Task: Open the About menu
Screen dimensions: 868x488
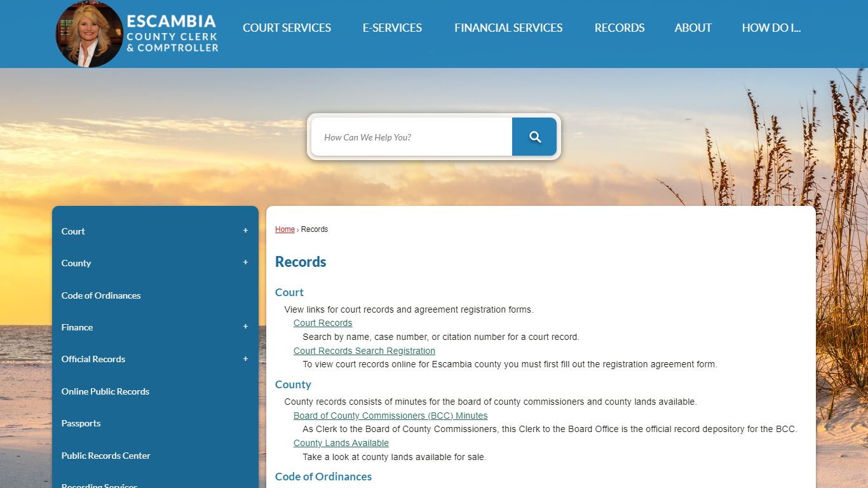Action: [x=693, y=28]
